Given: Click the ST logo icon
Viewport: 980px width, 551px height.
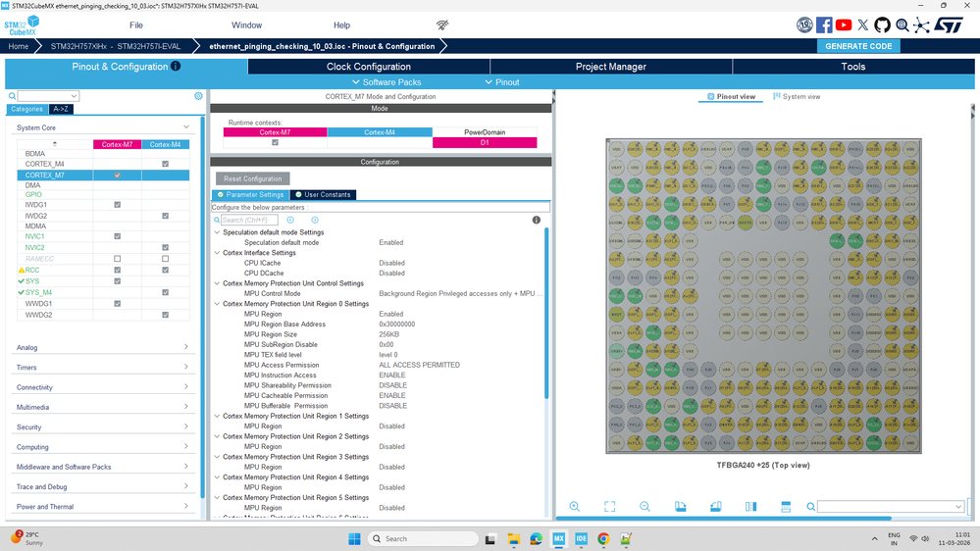Looking at the screenshot, I should click(949, 25).
